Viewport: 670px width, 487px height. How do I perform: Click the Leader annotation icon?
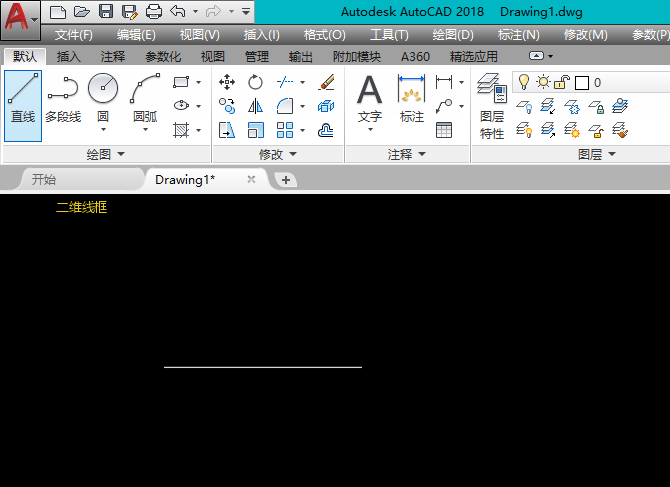tap(444, 106)
